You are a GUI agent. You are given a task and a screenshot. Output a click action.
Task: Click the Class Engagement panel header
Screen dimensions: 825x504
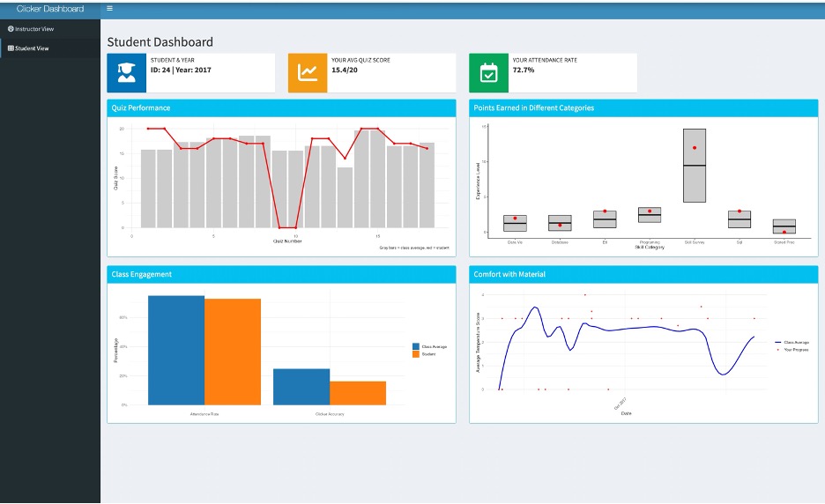(281, 274)
